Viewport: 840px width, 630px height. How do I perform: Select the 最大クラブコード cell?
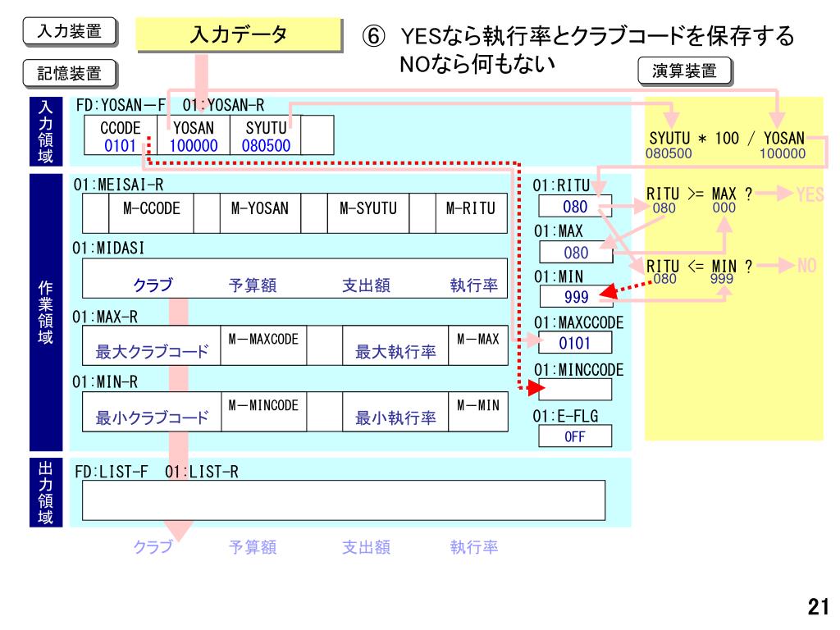pyautogui.click(x=152, y=345)
